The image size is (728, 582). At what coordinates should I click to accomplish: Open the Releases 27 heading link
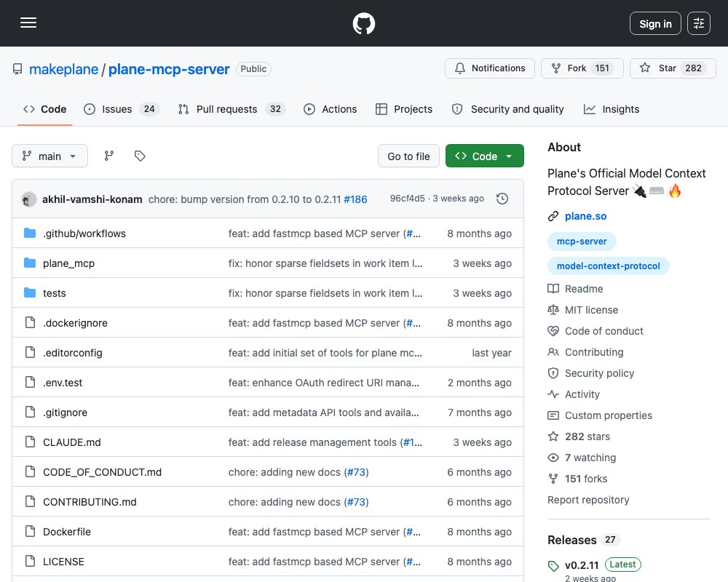(584, 540)
